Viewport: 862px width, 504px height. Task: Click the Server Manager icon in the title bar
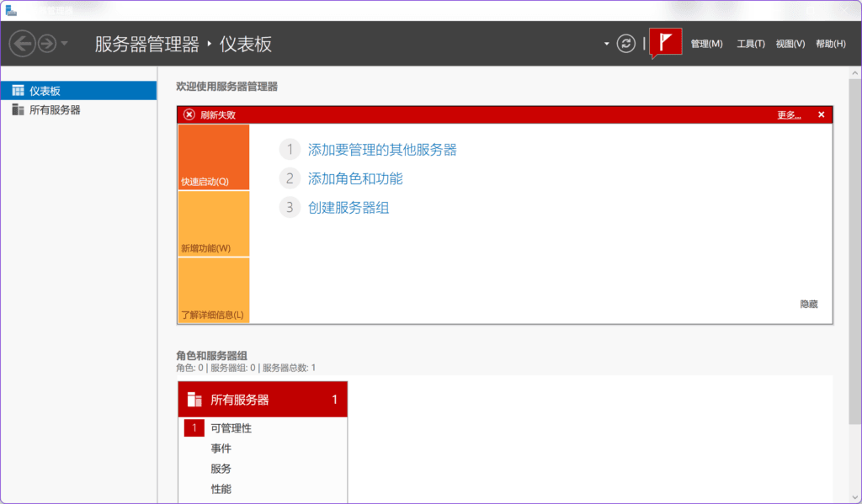[10, 9]
